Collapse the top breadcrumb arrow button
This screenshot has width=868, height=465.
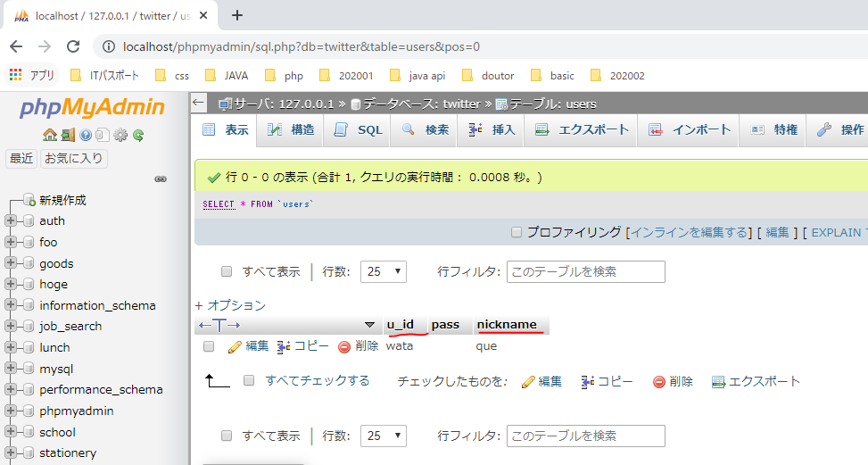(x=198, y=103)
